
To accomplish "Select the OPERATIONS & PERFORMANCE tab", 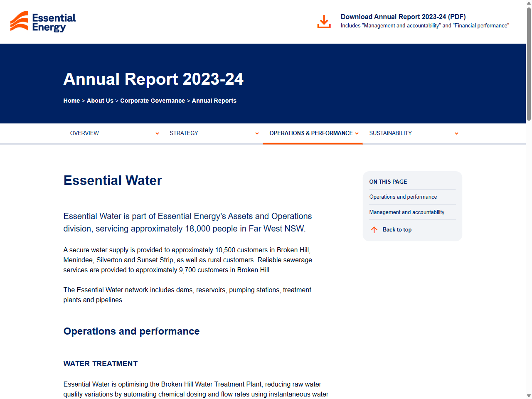I will click(311, 133).
